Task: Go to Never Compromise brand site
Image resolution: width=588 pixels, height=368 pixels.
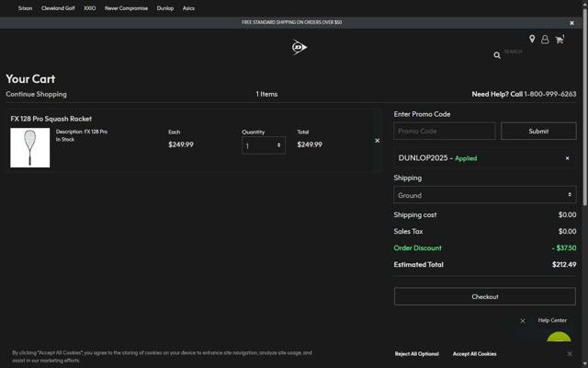Action: point(126,8)
